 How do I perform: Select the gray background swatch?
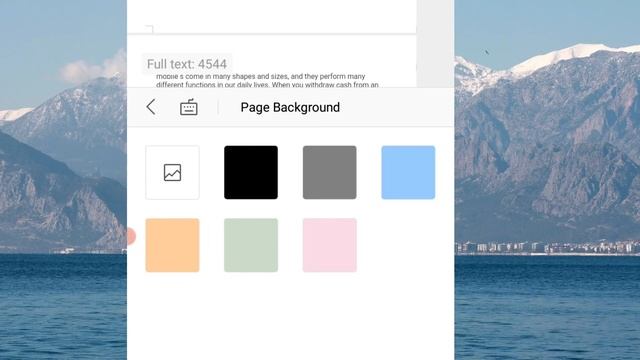pyautogui.click(x=329, y=172)
